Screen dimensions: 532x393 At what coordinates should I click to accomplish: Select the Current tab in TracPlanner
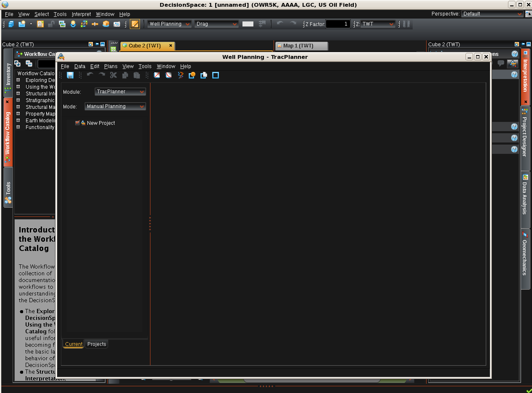[74, 344]
